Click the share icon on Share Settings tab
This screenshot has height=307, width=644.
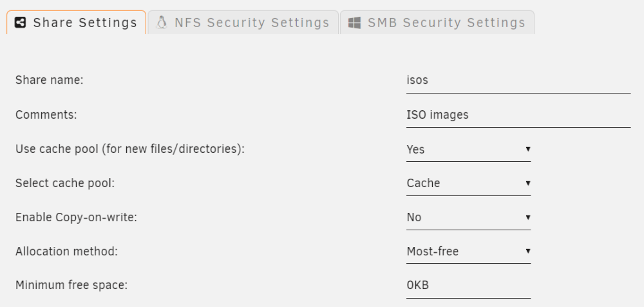click(20, 23)
